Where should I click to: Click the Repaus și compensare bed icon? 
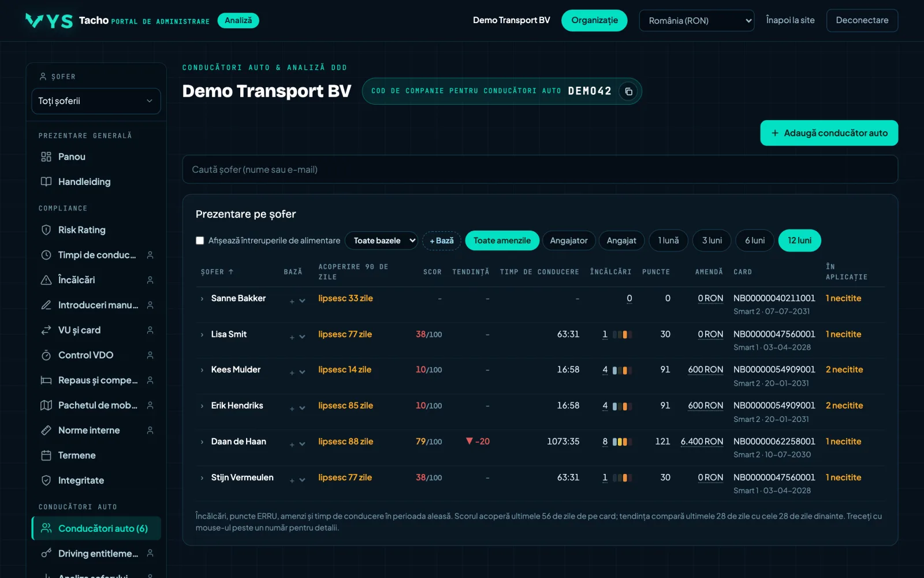point(46,380)
